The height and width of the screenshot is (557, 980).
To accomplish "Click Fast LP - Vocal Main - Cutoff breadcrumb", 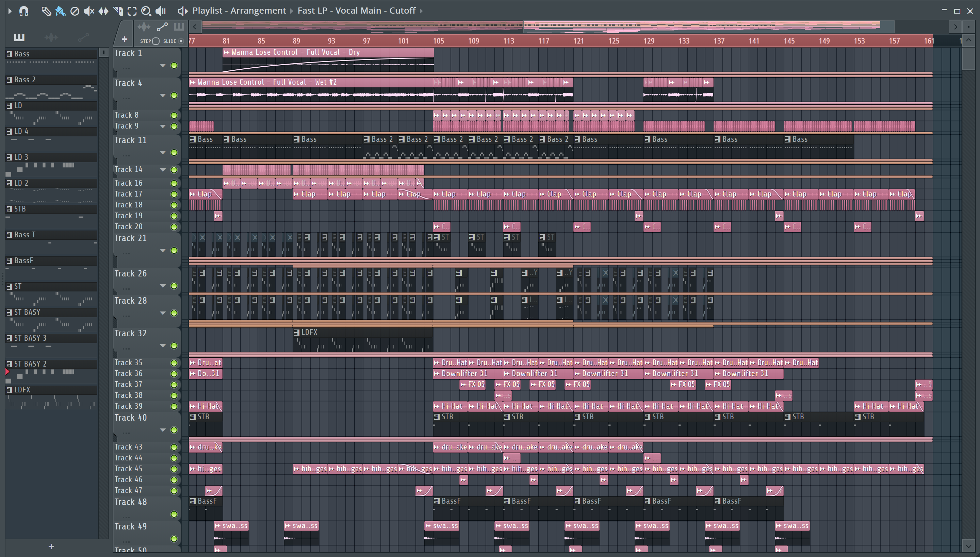I will point(357,11).
